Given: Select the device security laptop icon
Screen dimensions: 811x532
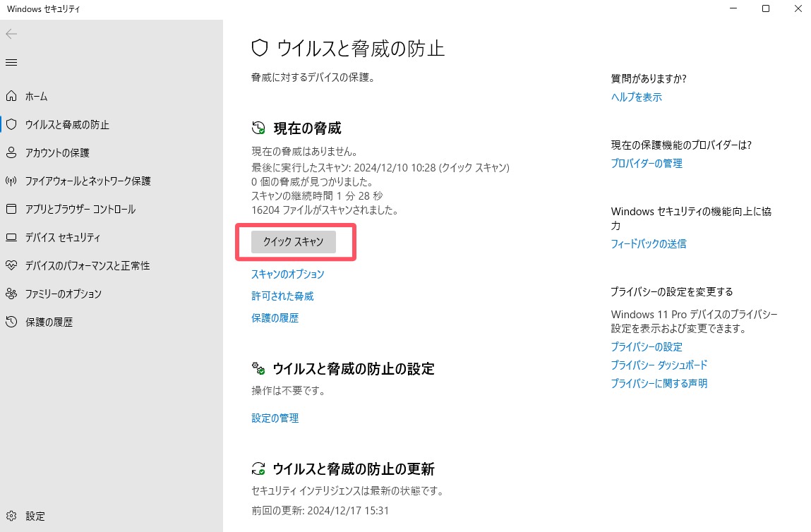Looking at the screenshot, I should point(11,237).
